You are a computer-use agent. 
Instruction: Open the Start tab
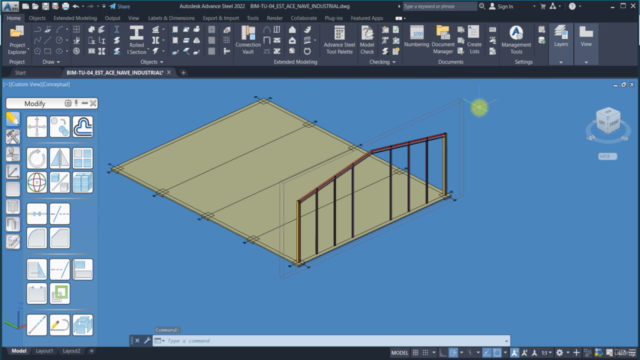click(20, 73)
